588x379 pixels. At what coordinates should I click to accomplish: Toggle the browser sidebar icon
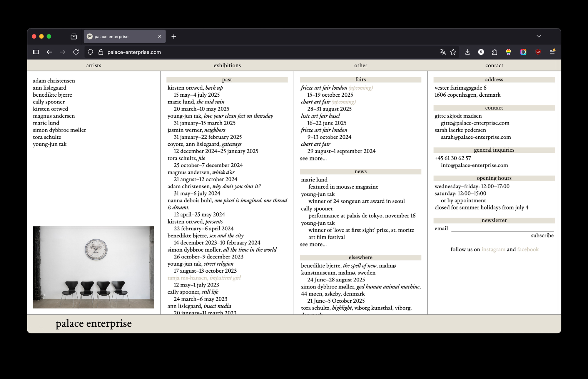(x=36, y=52)
